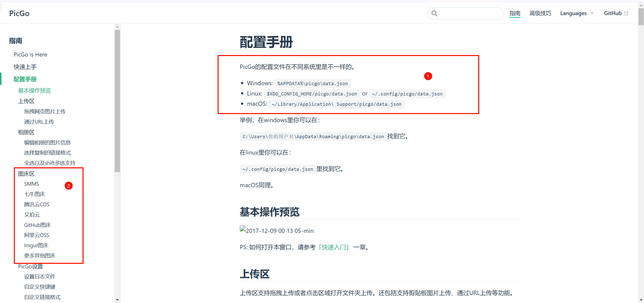Open 阿里云OSS sidebar section

37,235
